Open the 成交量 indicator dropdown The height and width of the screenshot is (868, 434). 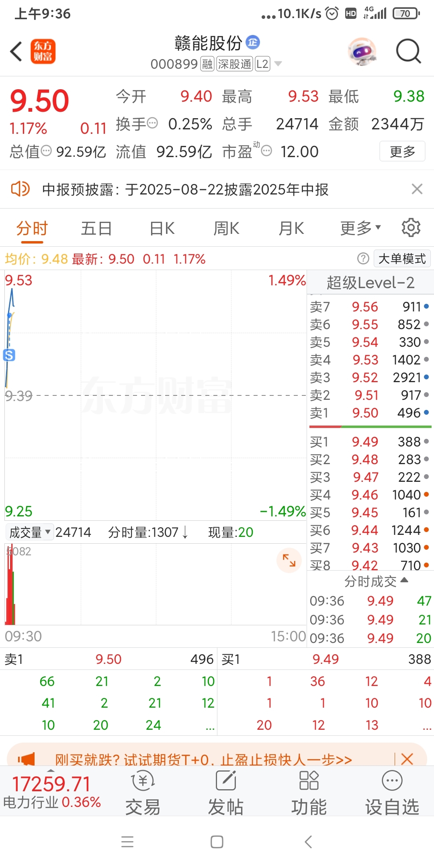[30, 532]
